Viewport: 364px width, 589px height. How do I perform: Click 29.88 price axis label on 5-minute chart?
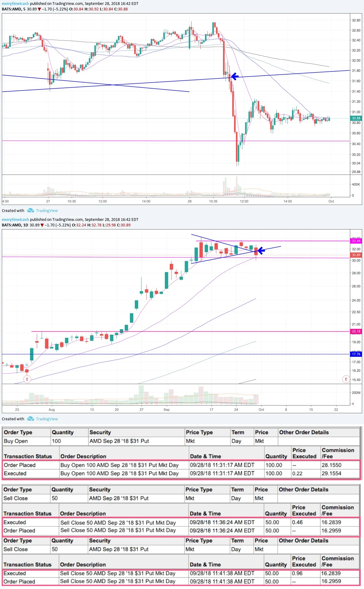pos(356,172)
